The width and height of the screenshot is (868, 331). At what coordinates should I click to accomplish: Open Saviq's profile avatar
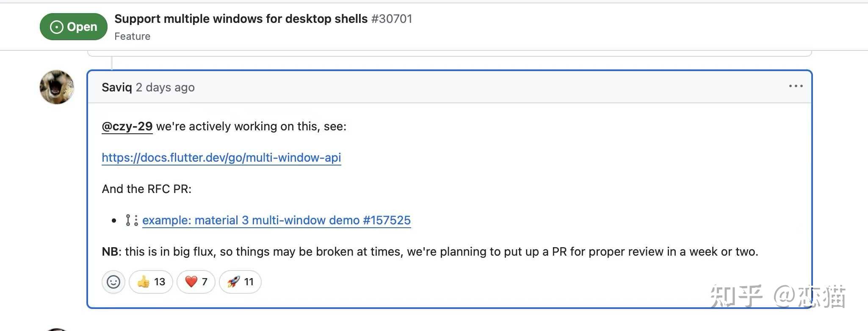(x=57, y=87)
